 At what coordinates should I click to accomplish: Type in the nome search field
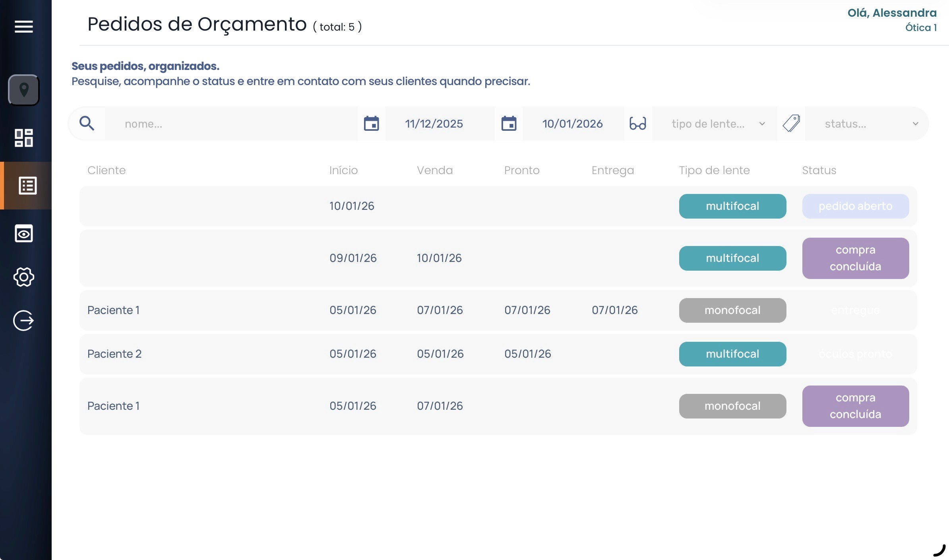[230, 124]
